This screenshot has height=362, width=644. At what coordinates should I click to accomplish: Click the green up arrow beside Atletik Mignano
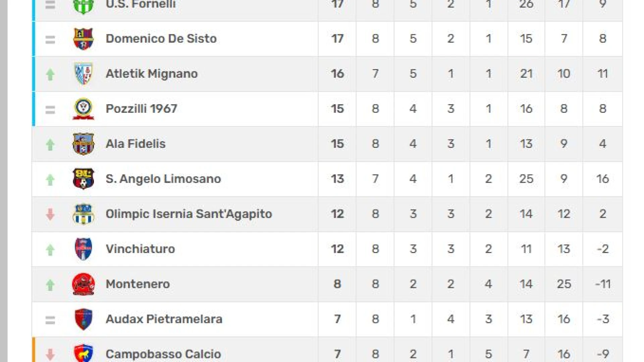pyautogui.click(x=50, y=74)
